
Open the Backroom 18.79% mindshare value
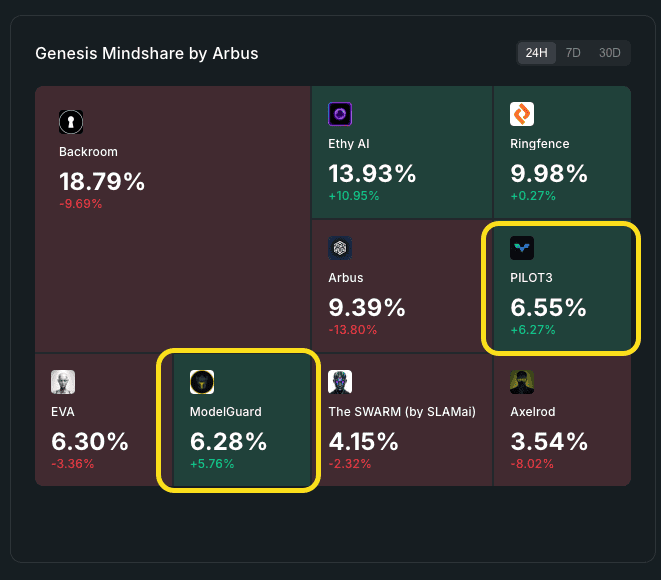click(x=102, y=182)
